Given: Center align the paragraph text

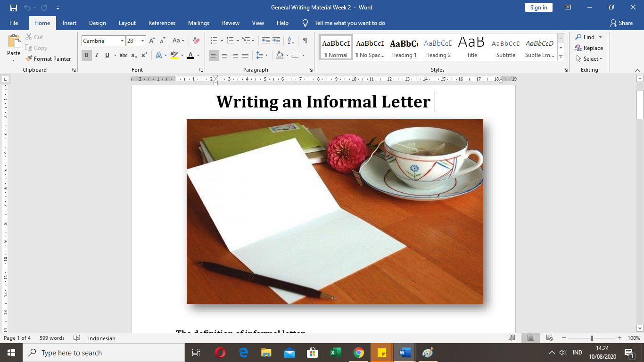Looking at the screenshot, I should click(x=224, y=55).
